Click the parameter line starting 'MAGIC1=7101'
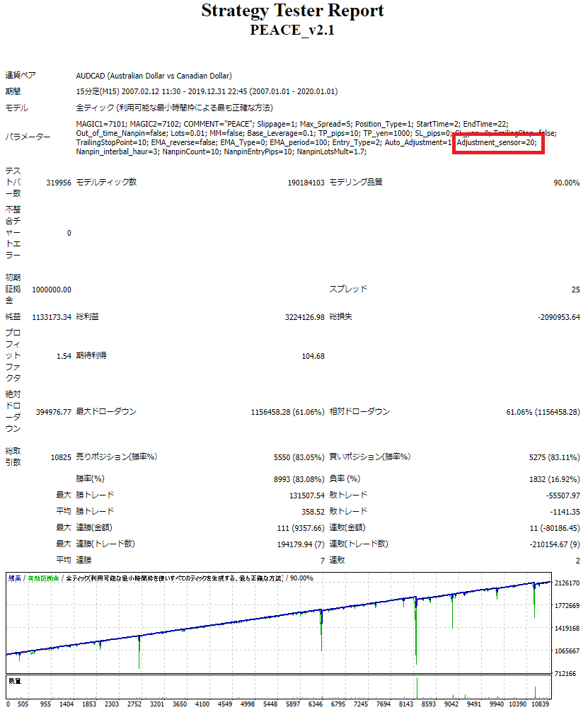 292,124
